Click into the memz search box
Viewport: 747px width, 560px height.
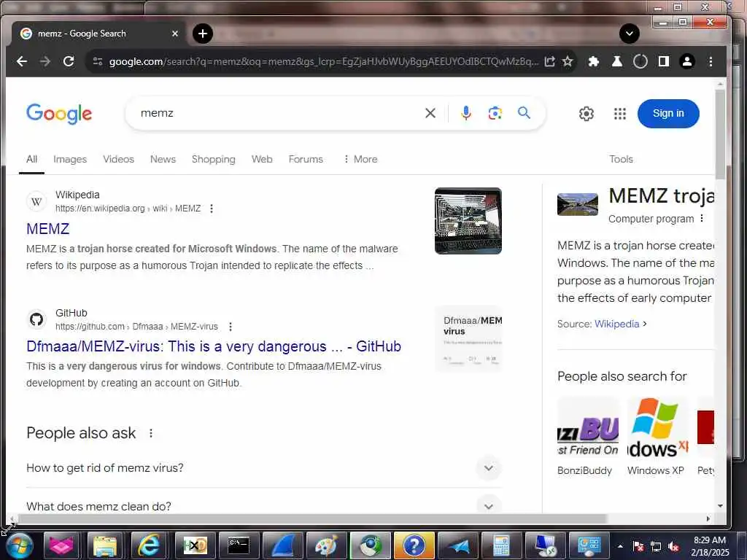(276, 113)
